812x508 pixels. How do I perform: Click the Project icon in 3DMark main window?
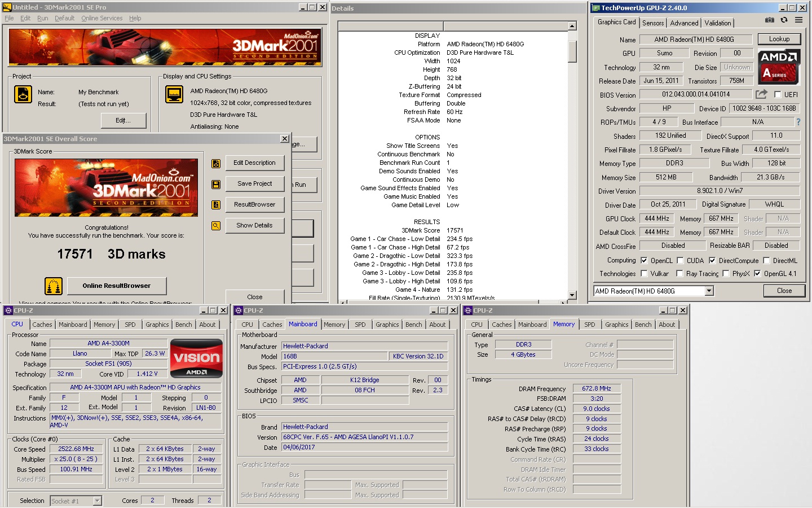coord(23,94)
